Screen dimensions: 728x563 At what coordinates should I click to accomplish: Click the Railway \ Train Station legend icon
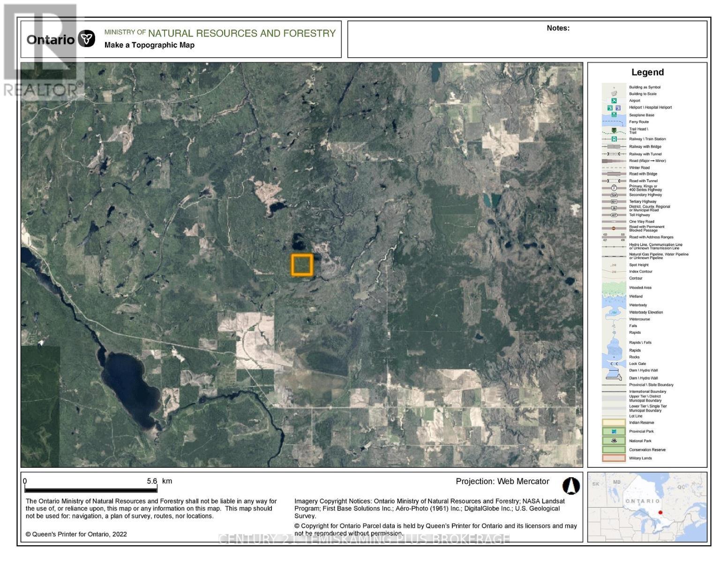pos(614,139)
